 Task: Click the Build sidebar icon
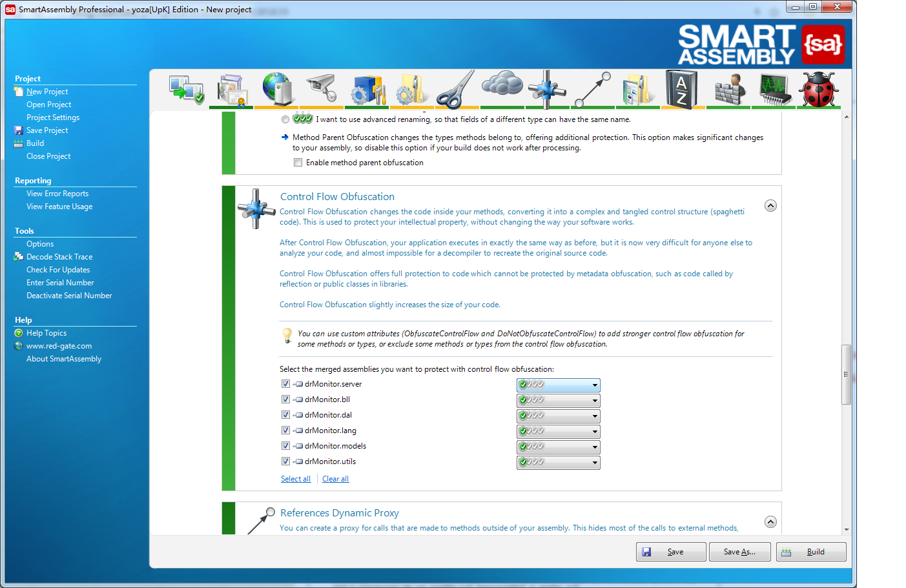[x=18, y=143]
